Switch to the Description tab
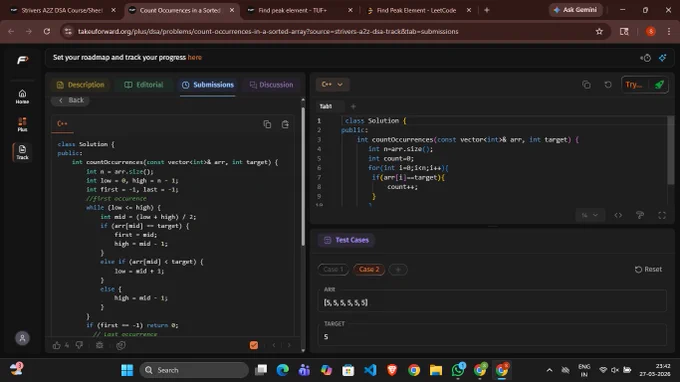The width and height of the screenshot is (680, 382). coord(81,85)
